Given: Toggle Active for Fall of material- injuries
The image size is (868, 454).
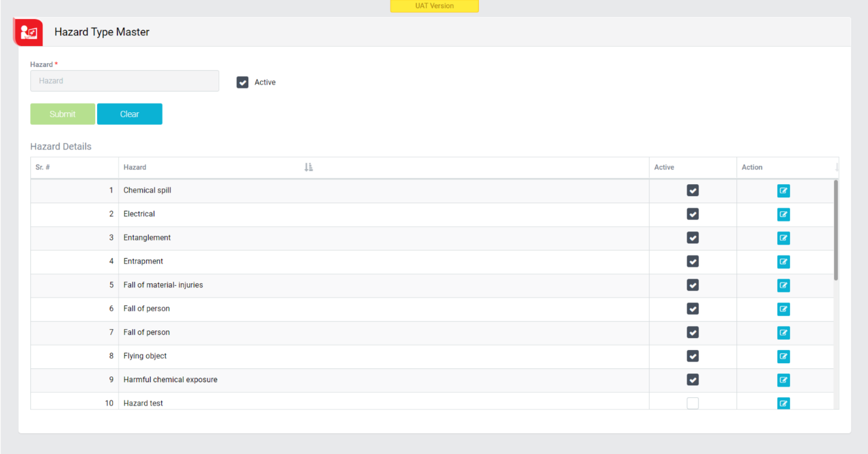Looking at the screenshot, I should click(x=693, y=285).
